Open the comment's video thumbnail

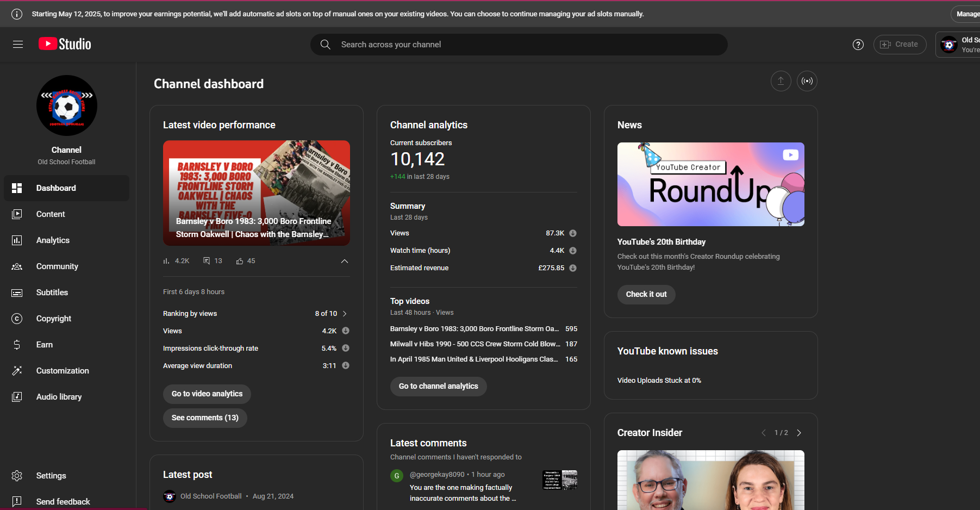pos(560,480)
